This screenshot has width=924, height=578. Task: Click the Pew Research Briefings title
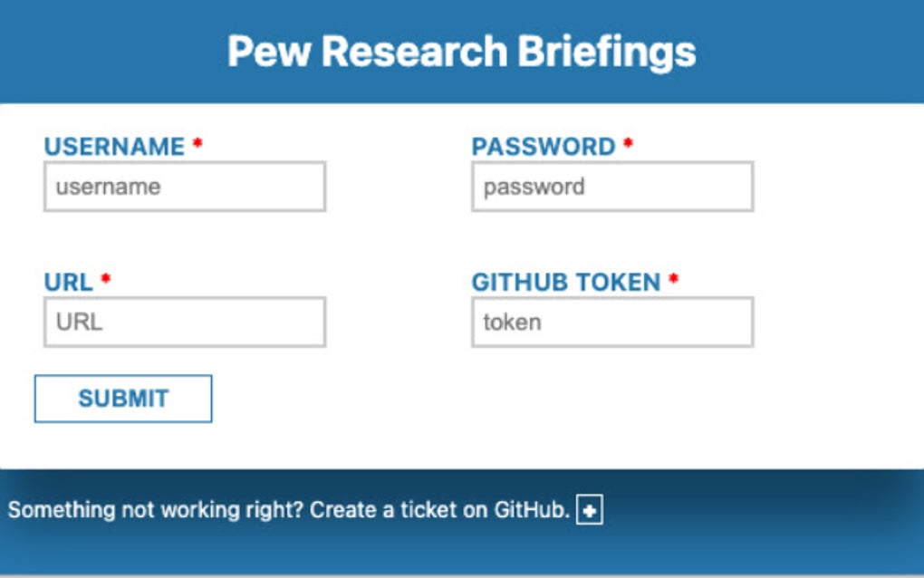click(462, 53)
